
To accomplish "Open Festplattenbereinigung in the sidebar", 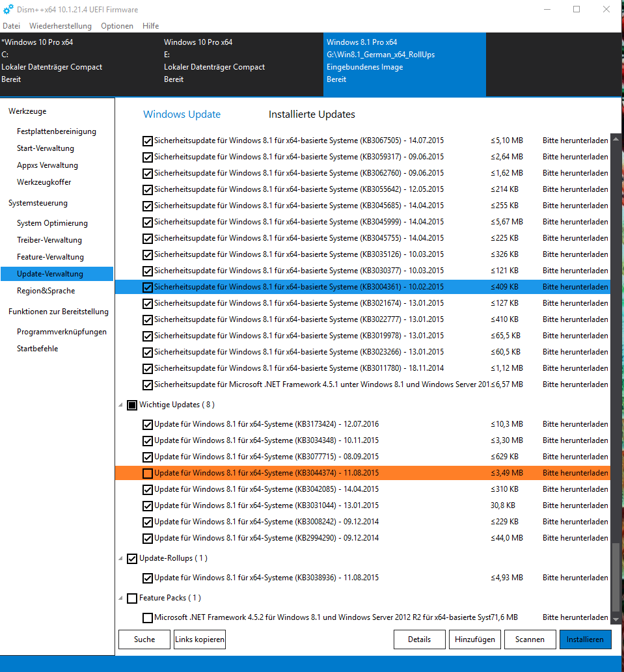I will 57,131.
